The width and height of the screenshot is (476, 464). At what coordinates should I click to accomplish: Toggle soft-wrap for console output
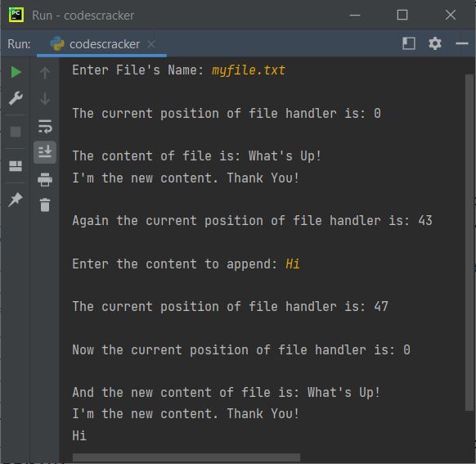[x=45, y=126]
